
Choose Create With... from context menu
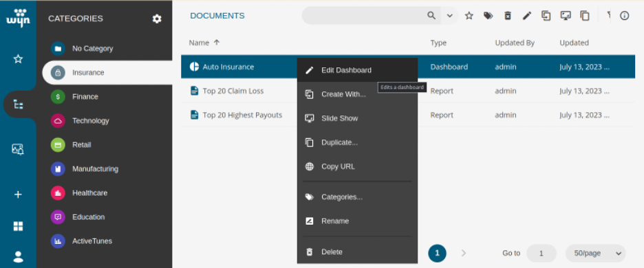point(357,94)
